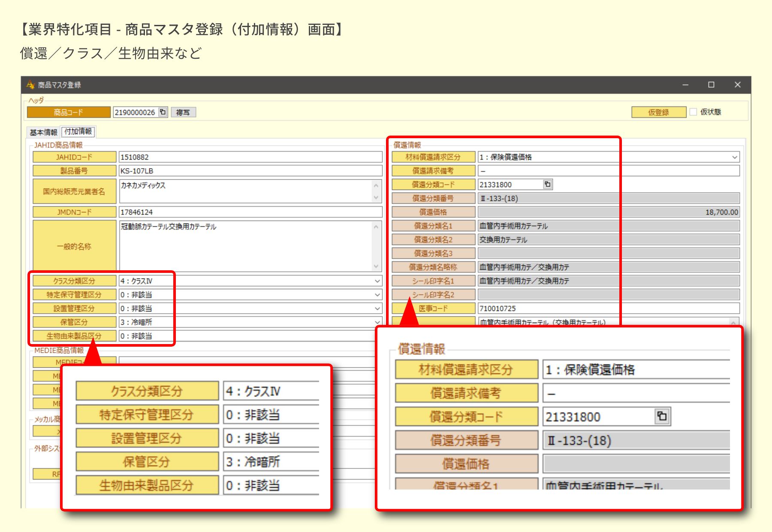Click the 償還情報 group heading
772x532 pixels.
coord(407,145)
